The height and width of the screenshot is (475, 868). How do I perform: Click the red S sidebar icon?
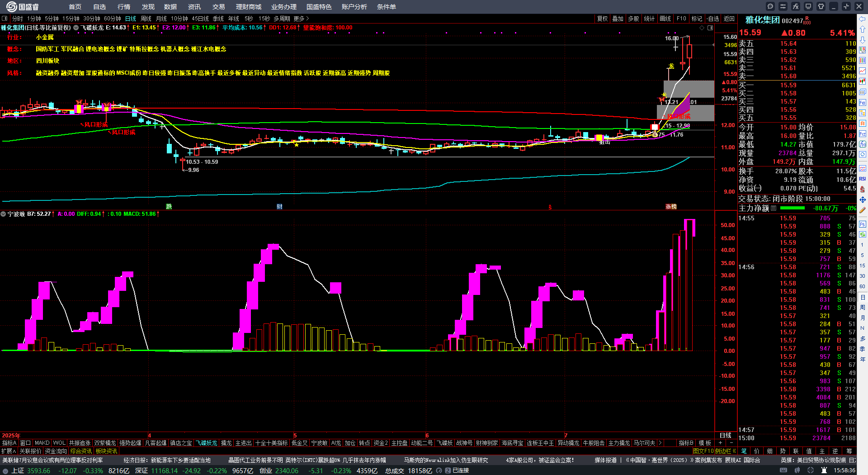tap(863, 189)
